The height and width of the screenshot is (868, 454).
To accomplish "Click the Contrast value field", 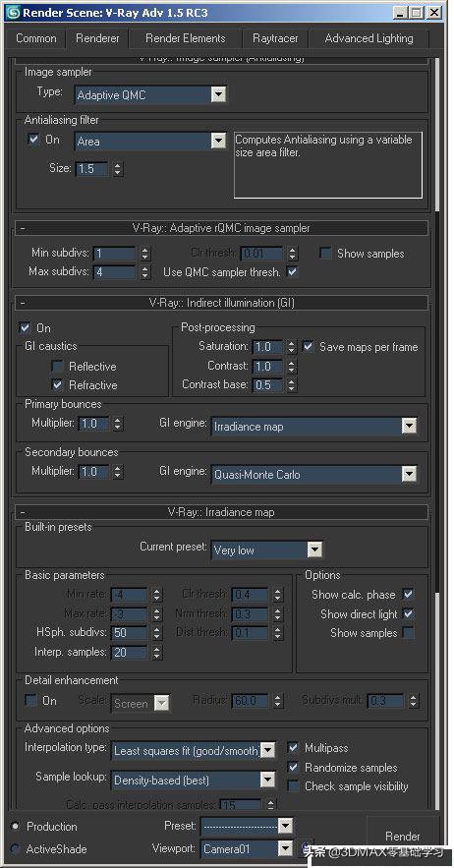I will tap(268, 366).
